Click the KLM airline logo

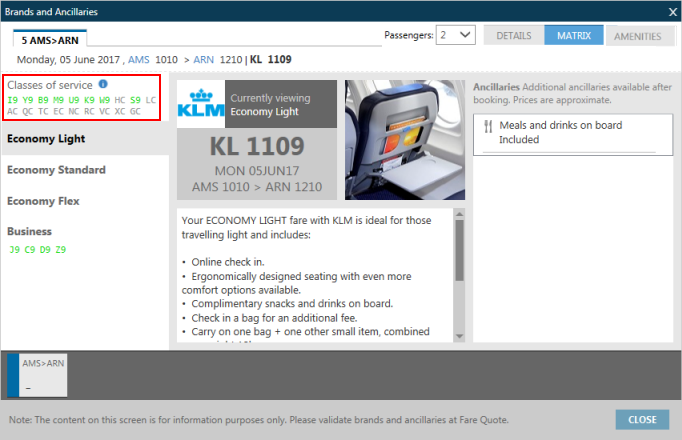point(200,104)
